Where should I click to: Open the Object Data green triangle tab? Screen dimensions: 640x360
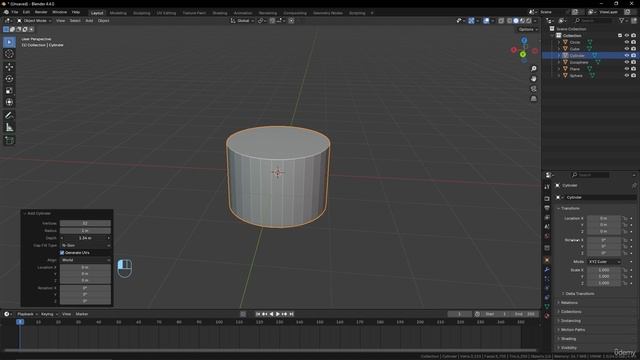click(x=547, y=306)
